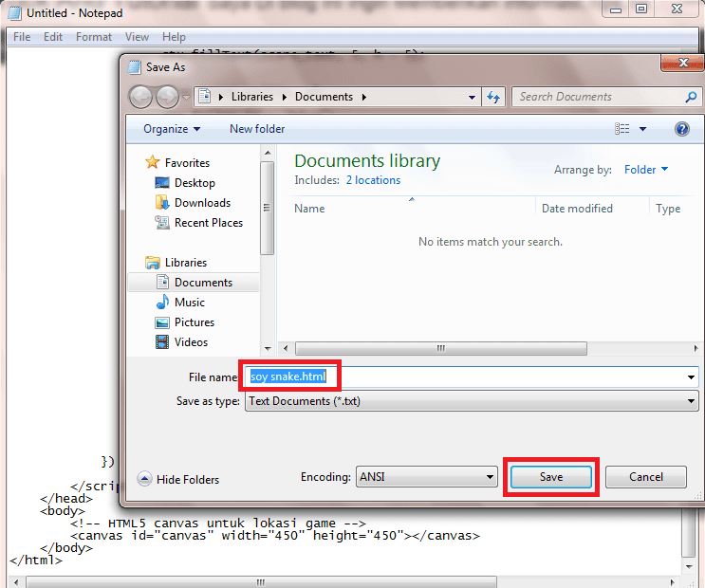705x588 pixels.
Task: Click Notepad horizontal scrollbar thumb
Action: click(x=261, y=582)
